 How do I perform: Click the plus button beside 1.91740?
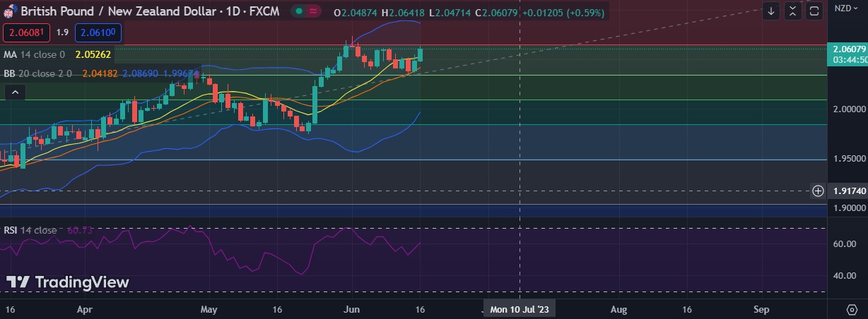818,191
